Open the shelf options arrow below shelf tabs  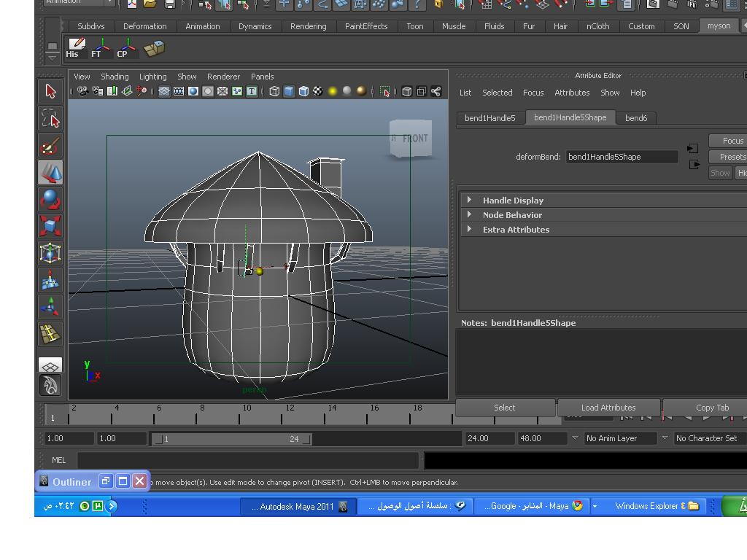[53, 58]
